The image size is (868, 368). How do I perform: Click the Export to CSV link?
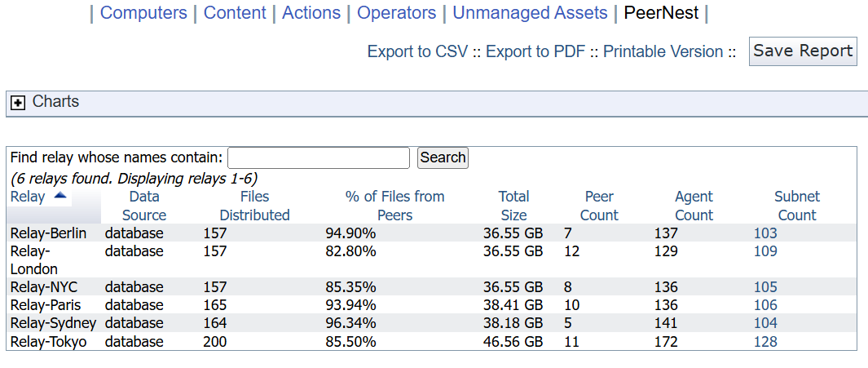click(417, 51)
